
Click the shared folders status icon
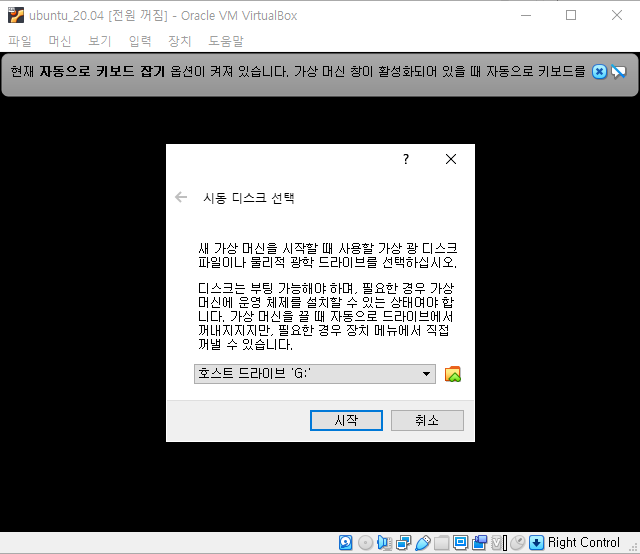pyautogui.click(x=441, y=543)
